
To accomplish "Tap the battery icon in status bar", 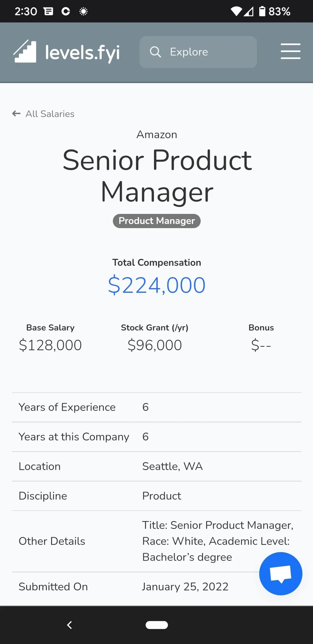I will pyautogui.click(x=262, y=11).
